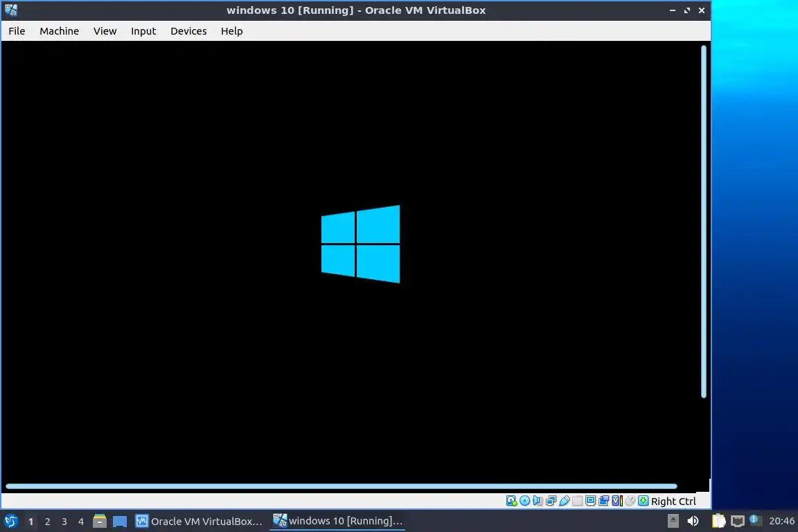Click the audio speaker status icon

tap(538, 501)
